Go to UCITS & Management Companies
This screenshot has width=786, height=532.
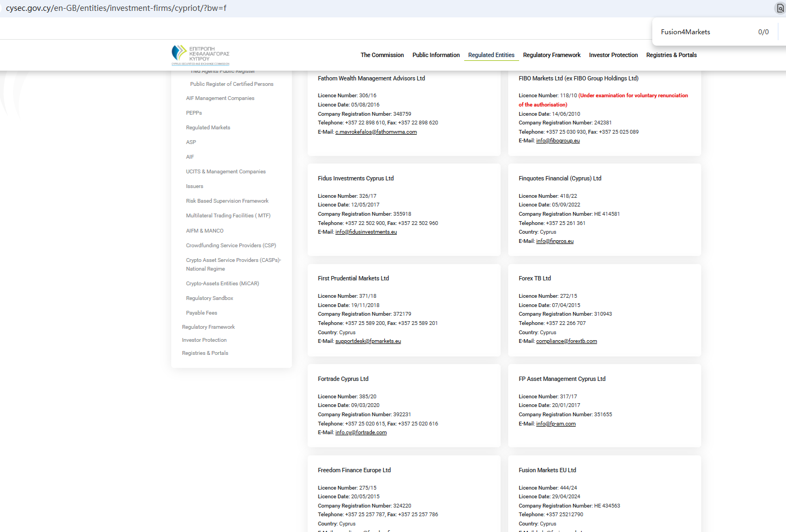coord(226,172)
